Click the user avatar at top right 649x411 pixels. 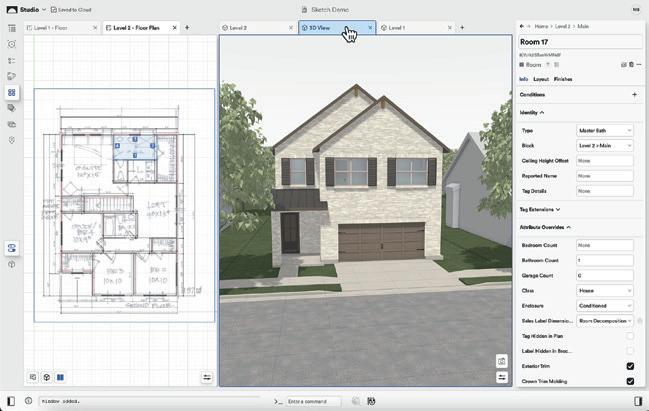pyautogui.click(x=636, y=10)
